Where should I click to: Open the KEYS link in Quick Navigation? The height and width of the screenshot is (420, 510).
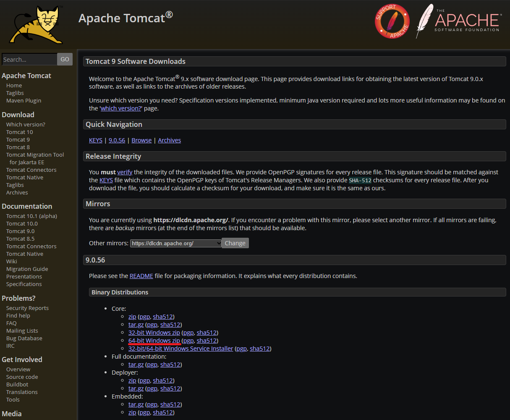(x=96, y=140)
